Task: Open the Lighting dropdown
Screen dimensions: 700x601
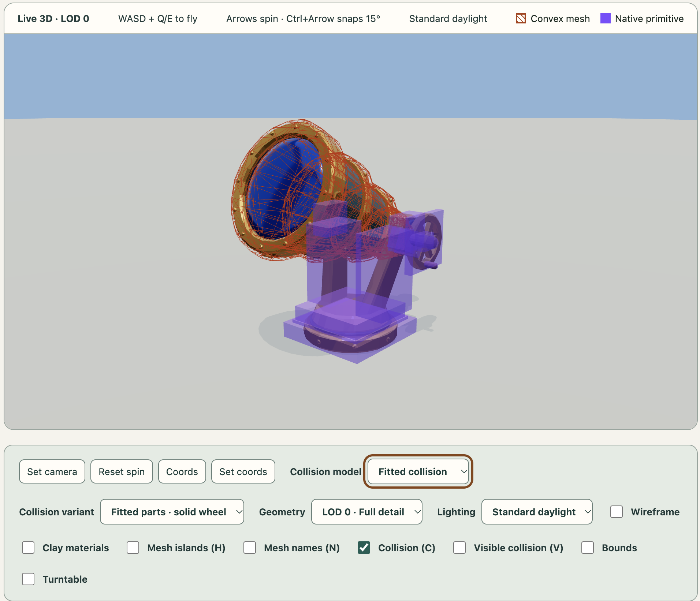Action: [537, 512]
